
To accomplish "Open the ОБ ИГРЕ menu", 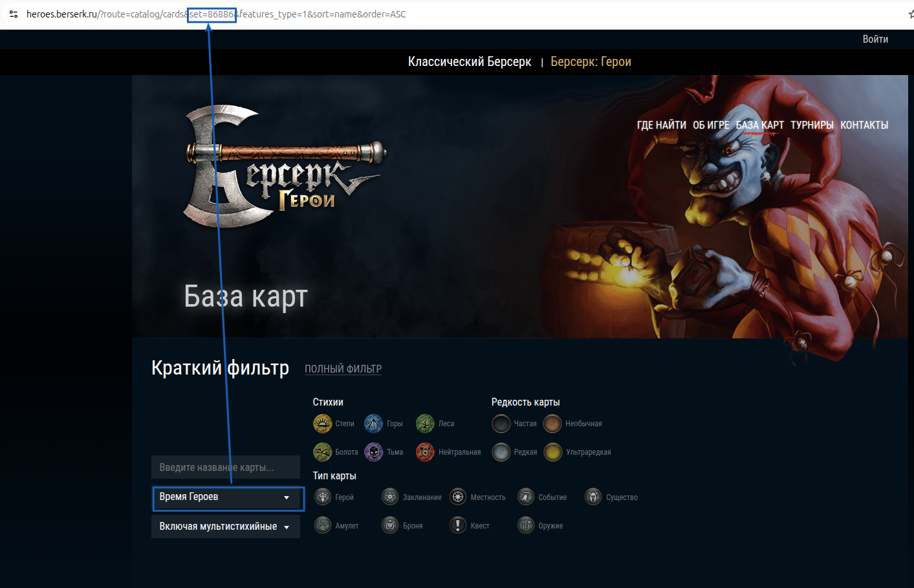I will (711, 125).
